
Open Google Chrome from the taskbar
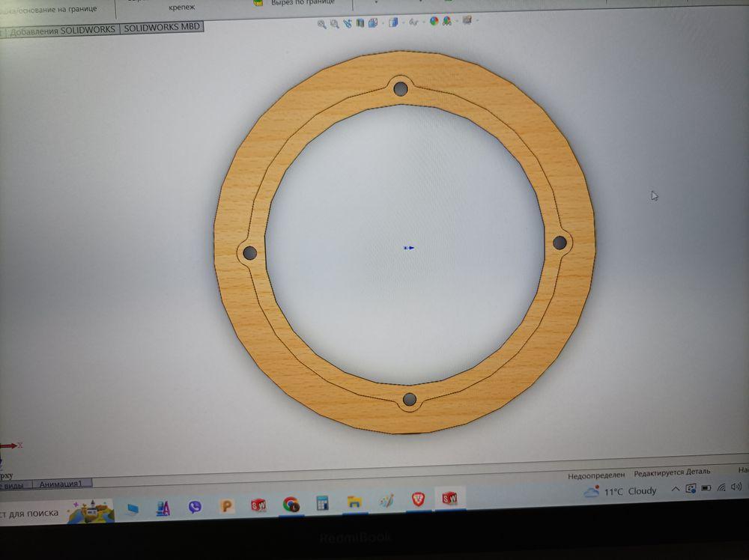pyautogui.click(x=291, y=505)
